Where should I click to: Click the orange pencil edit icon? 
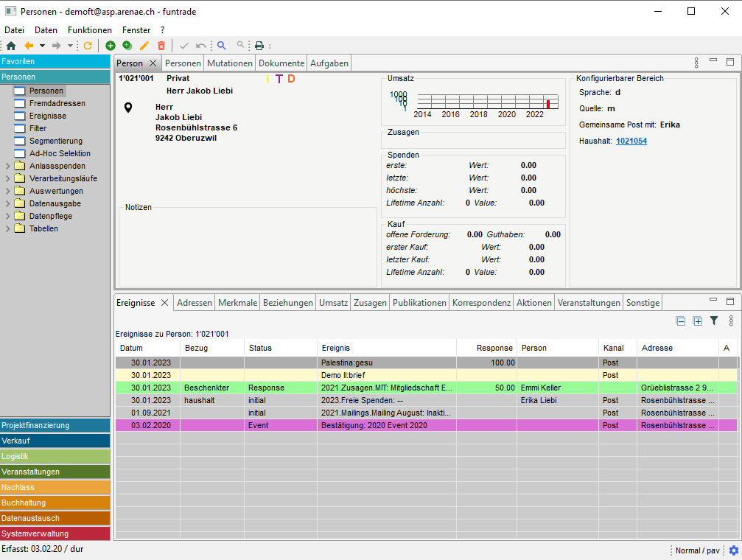pos(144,46)
